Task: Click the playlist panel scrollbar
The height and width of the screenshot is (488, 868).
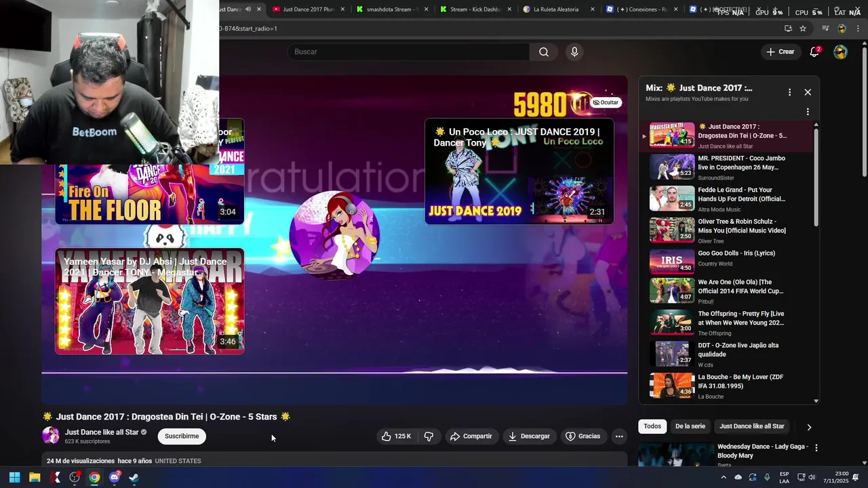Action: point(816,176)
